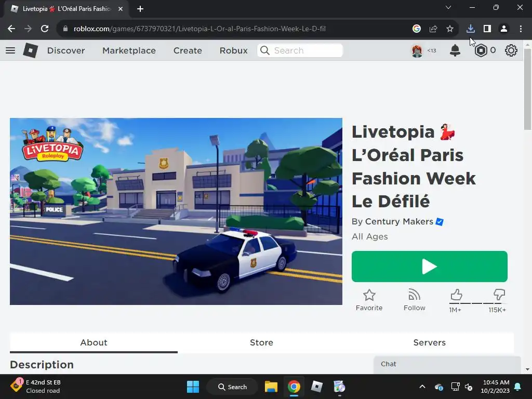Open Chrome three-dot menu
Viewport: 532px width, 399px height.
[521, 29]
